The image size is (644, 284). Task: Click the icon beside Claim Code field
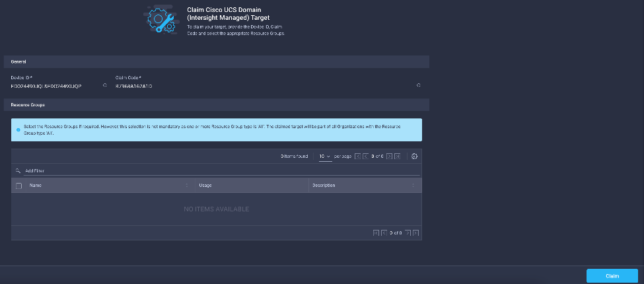coord(419,85)
